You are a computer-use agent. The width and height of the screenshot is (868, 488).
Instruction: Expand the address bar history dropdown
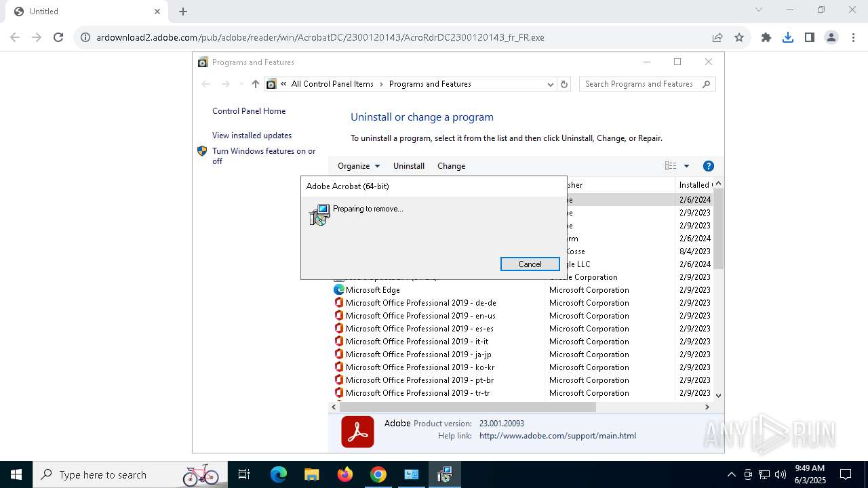click(550, 84)
